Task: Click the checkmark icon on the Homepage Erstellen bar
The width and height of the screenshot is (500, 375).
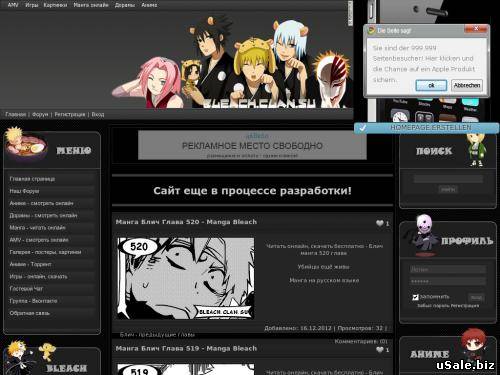Action: pyautogui.click(x=363, y=128)
